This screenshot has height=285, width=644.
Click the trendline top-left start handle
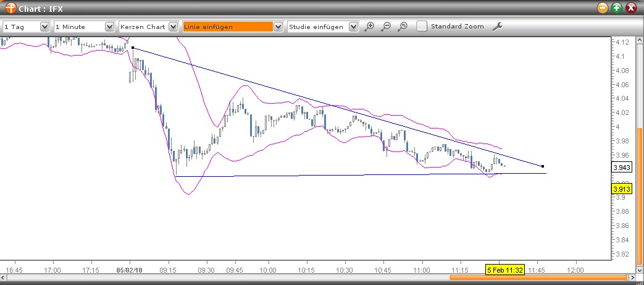[x=133, y=48]
